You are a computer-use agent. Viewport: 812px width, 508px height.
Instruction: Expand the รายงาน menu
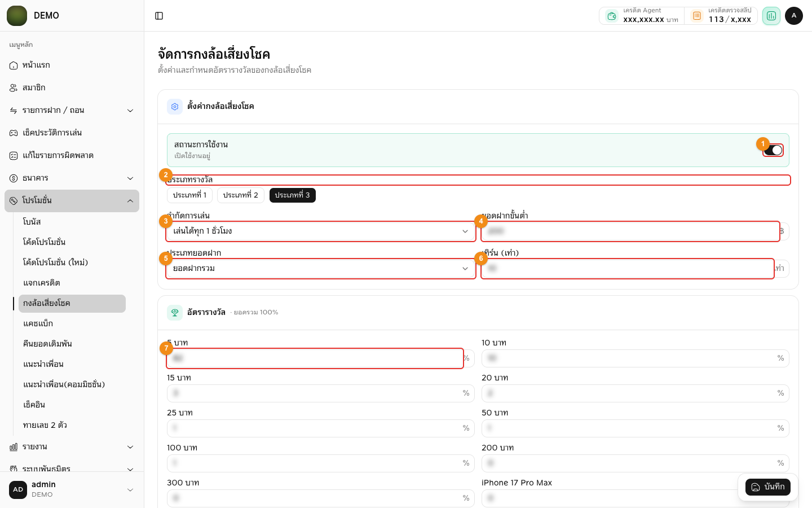coord(72,447)
